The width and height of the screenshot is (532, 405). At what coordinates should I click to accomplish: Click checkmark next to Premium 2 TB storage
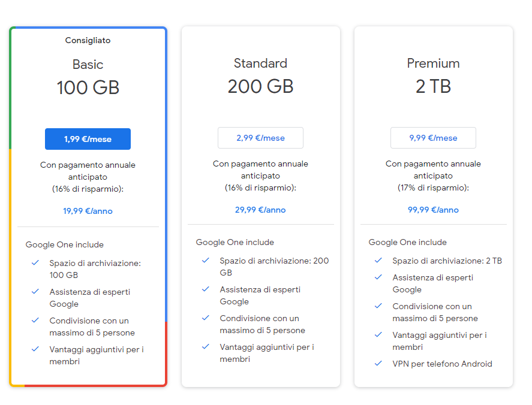pyautogui.click(x=378, y=260)
